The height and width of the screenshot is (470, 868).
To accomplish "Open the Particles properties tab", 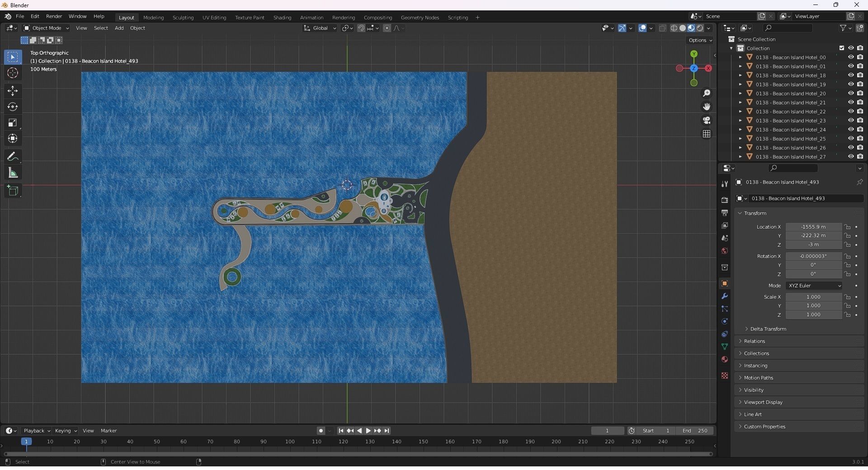I will click(x=725, y=309).
